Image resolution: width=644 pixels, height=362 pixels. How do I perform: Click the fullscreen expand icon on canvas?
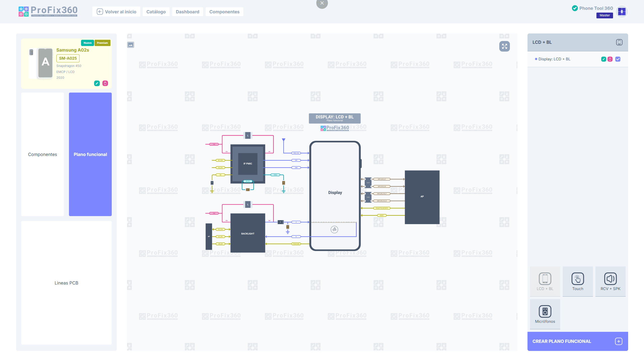pos(504,46)
